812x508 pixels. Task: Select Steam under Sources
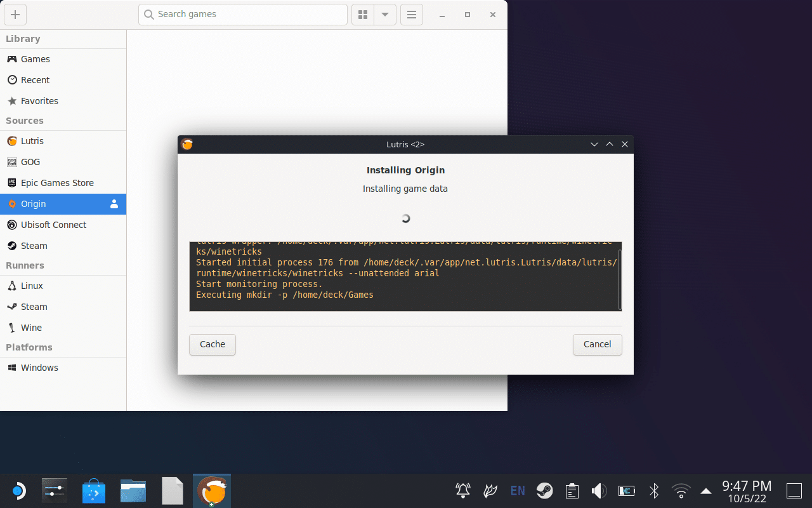click(x=63, y=246)
